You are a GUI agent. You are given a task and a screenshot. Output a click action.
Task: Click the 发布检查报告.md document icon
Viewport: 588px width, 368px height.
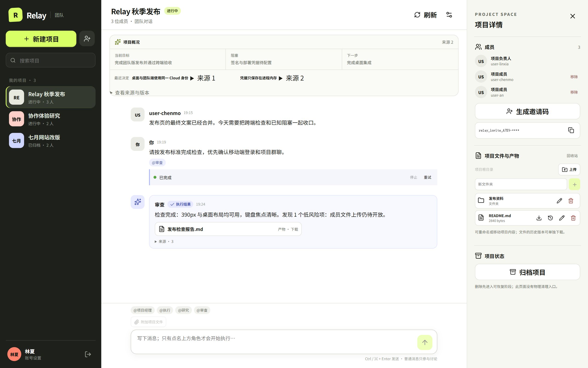(x=161, y=229)
